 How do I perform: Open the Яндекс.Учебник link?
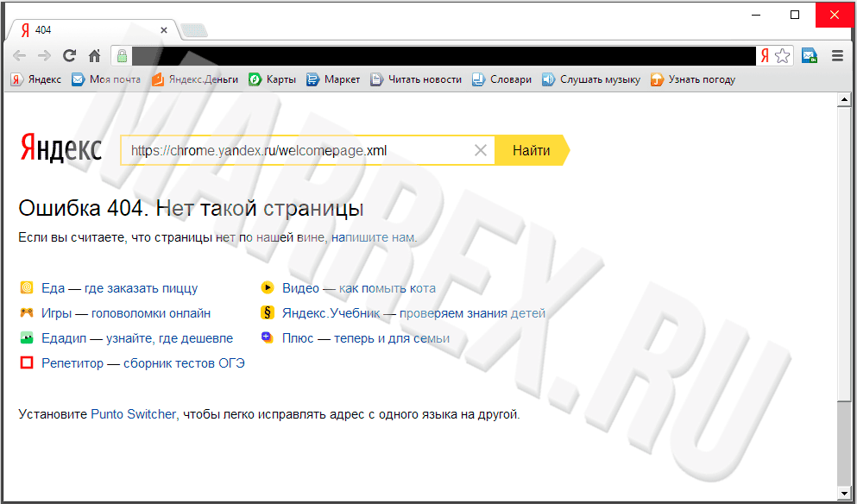413,313
